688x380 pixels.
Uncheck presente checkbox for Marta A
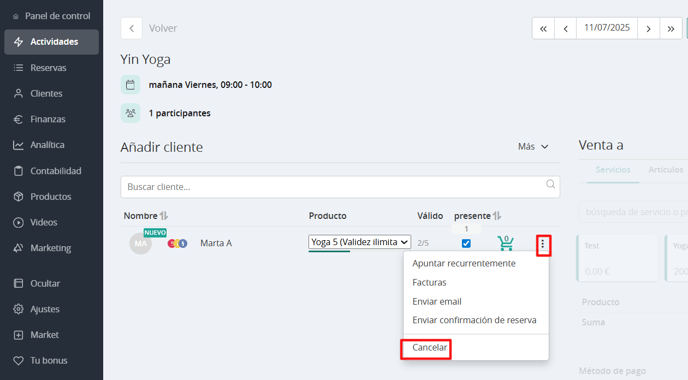466,243
